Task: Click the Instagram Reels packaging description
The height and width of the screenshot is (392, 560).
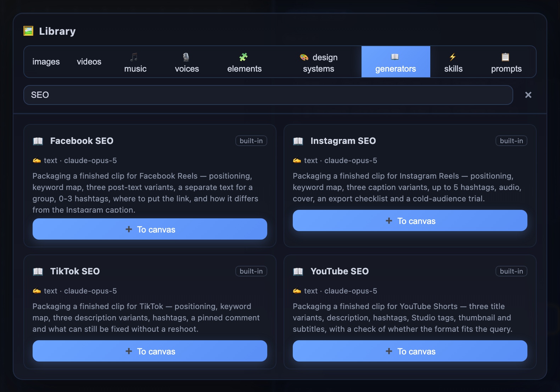Action: coord(407,187)
